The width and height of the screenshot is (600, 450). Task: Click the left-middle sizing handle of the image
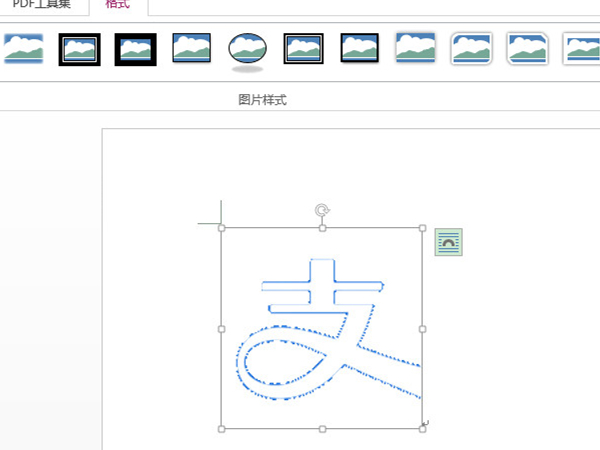(222, 329)
